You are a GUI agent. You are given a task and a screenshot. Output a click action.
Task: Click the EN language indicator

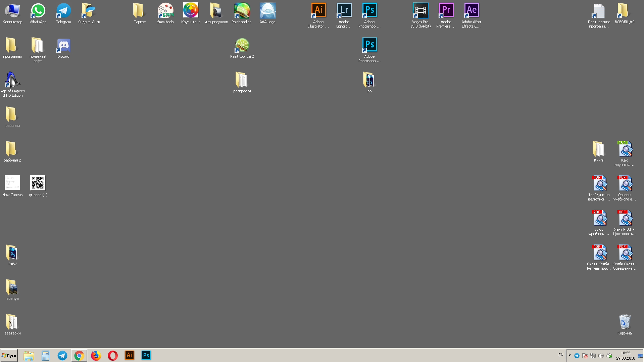coord(561,355)
